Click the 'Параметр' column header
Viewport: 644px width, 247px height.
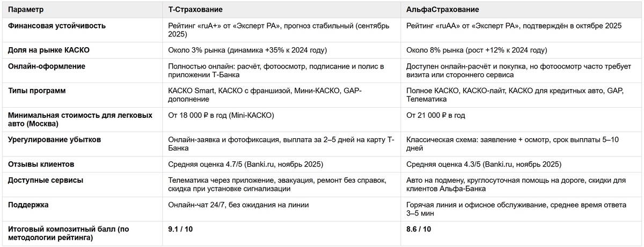pos(26,10)
